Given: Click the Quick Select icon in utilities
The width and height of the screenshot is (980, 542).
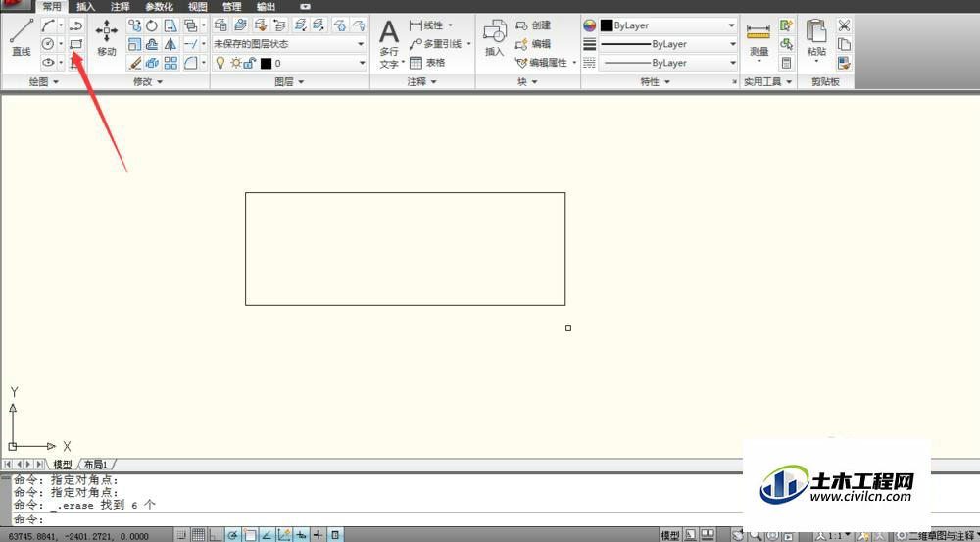Looking at the screenshot, I should [786, 25].
